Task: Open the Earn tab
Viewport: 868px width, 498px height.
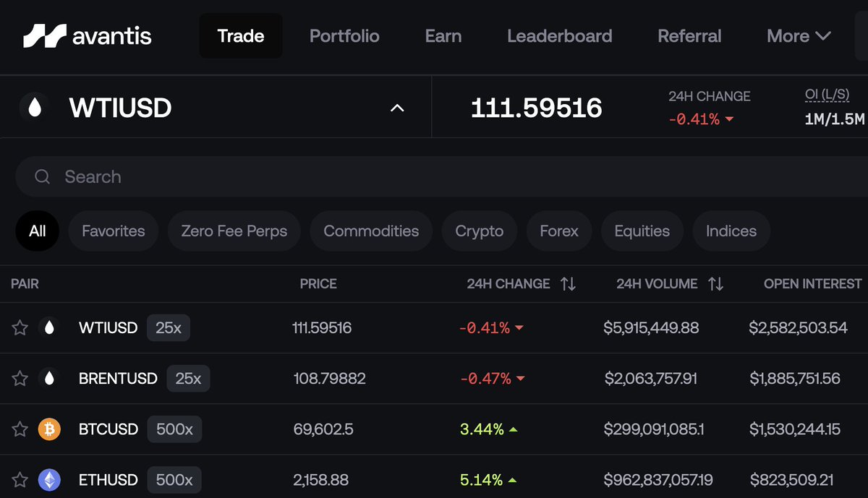Action: [x=443, y=35]
